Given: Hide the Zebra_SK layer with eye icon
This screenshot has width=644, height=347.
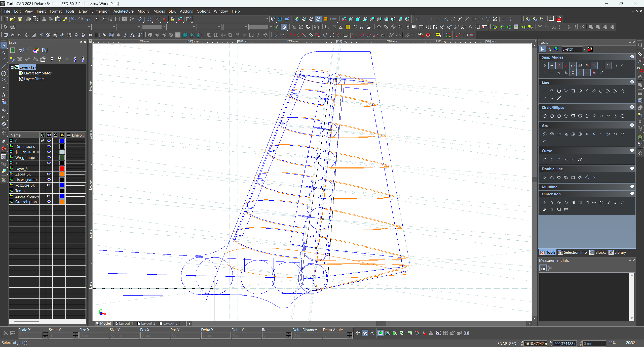Looking at the screenshot, I should point(49,174).
